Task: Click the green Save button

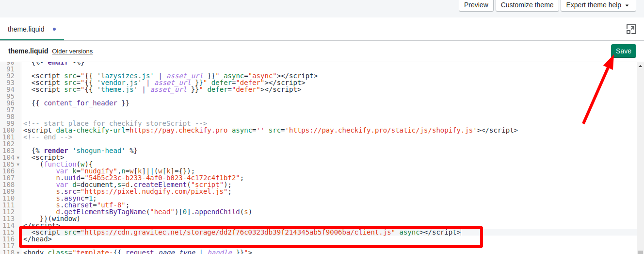Action: click(x=623, y=51)
